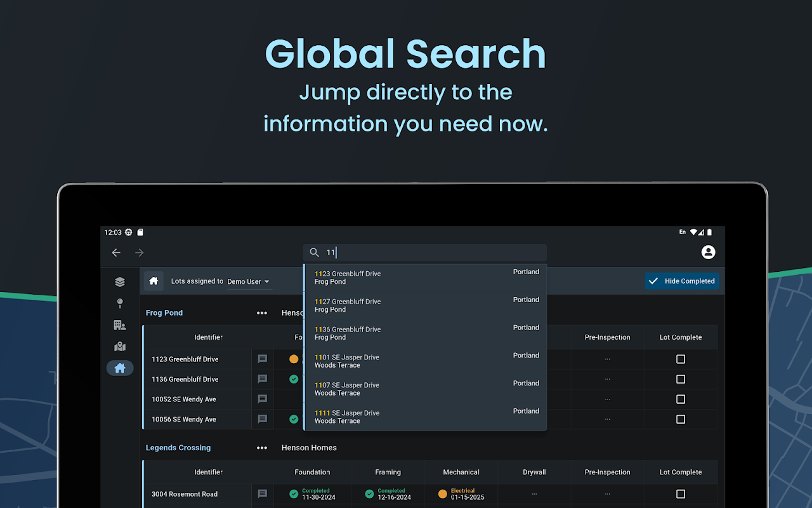Screen dimensions: 812x508
Task: Select 1136 Greenbluff Drive search result
Action: [425, 334]
